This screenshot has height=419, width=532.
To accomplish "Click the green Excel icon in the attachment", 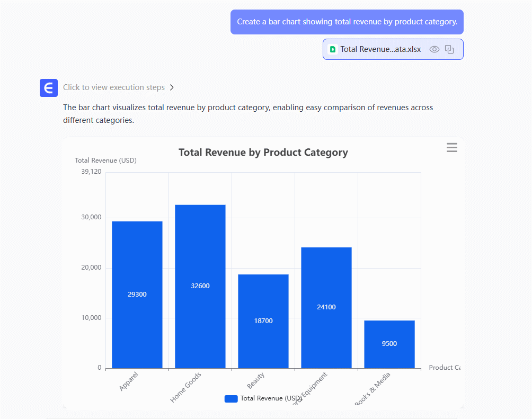I will (333, 49).
